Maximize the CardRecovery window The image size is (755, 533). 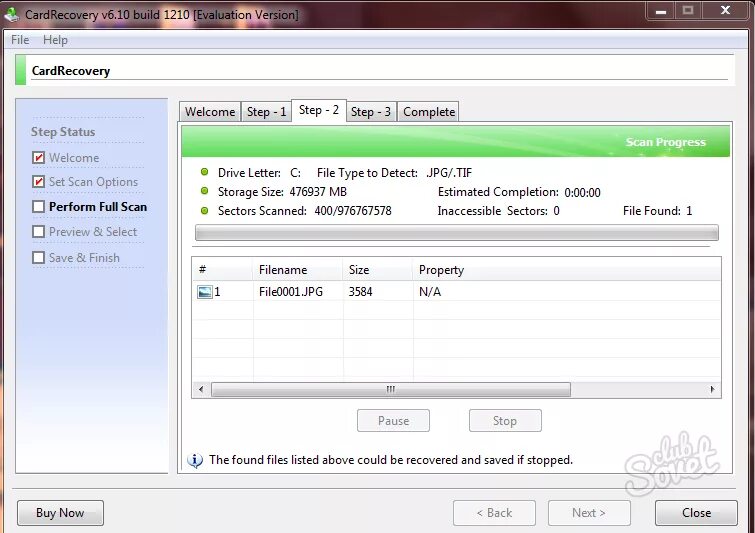pyautogui.click(x=688, y=10)
